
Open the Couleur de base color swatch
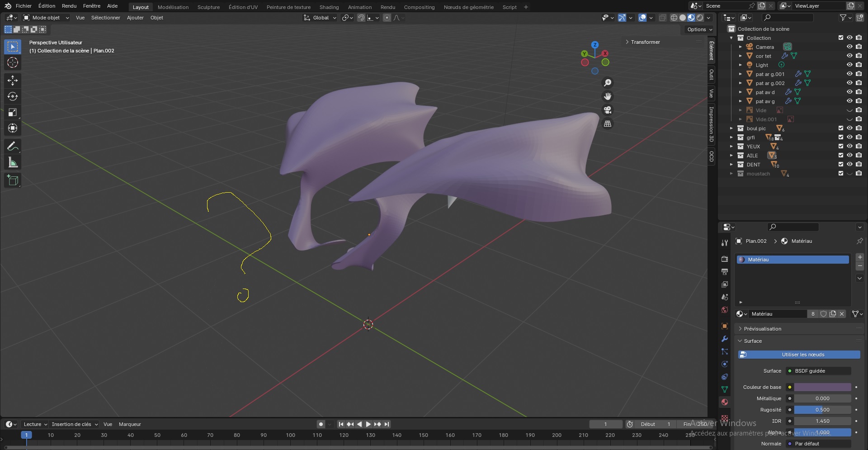coord(822,387)
